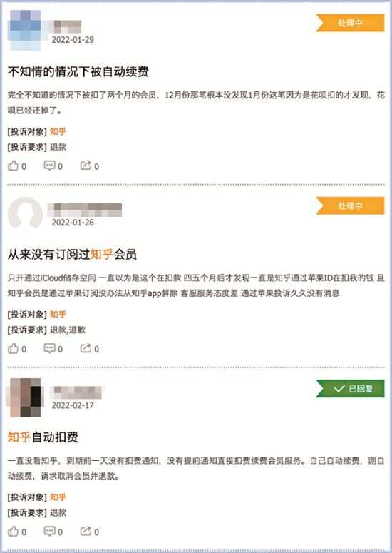Image resolution: width=392 pixels, height=553 pixels.
Task: Open the 知乎自动扣费 complaint title
Action: coord(43,437)
